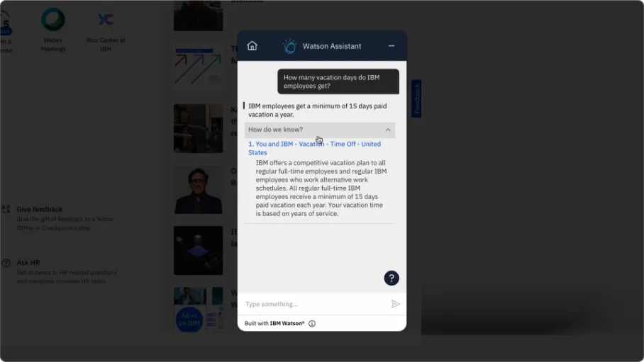Open the man in glasses portrait thumbnail

(198, 190)
